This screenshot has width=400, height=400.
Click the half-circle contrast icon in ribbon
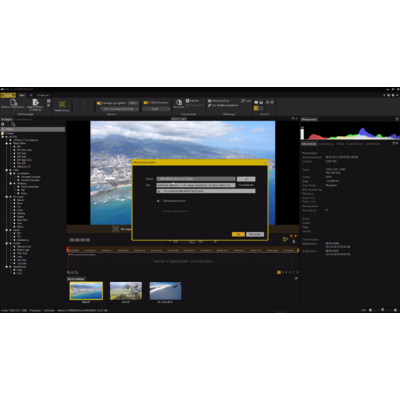pos(179,102)
